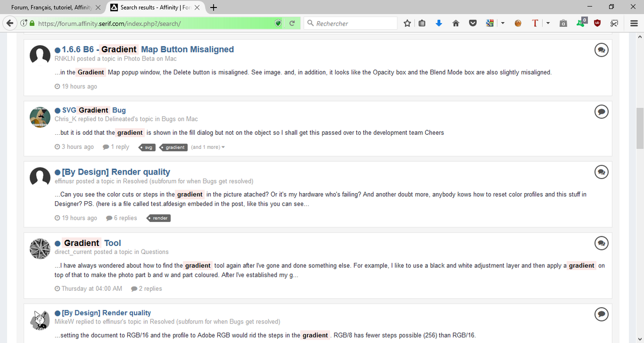Switch to the Forum, Français, tutoriel tab
This screenshot has height=343, width=644.
coord(52,7)
